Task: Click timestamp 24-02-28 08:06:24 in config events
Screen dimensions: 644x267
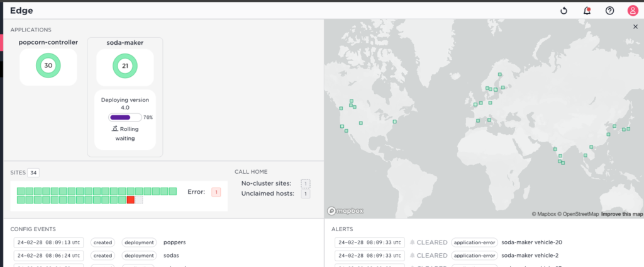Action: 48,255
